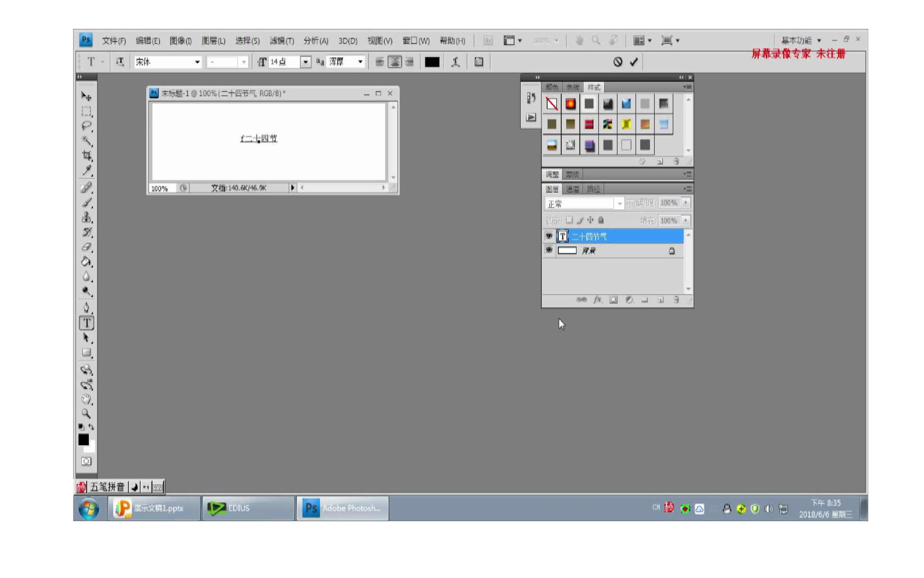The width and height of the screenshot is (924, 578).
Task: Select the Eraser tool
Action: pos(87,247)
